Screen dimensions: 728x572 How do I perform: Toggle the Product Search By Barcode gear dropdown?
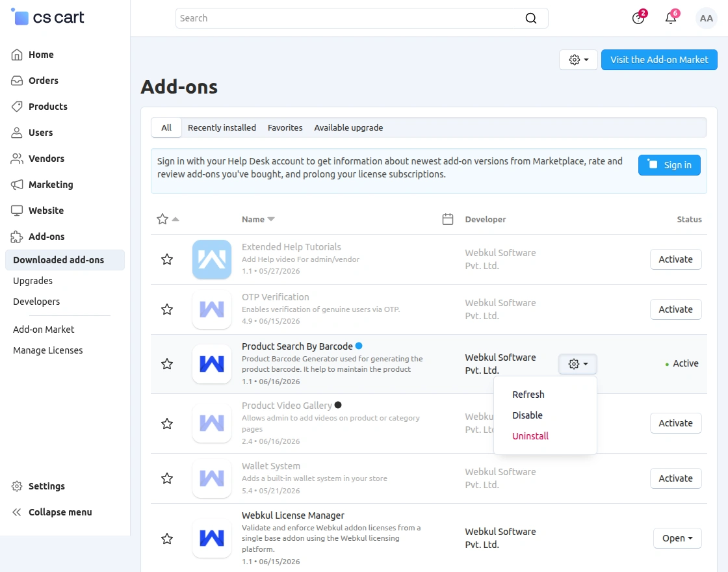[578, 364]
